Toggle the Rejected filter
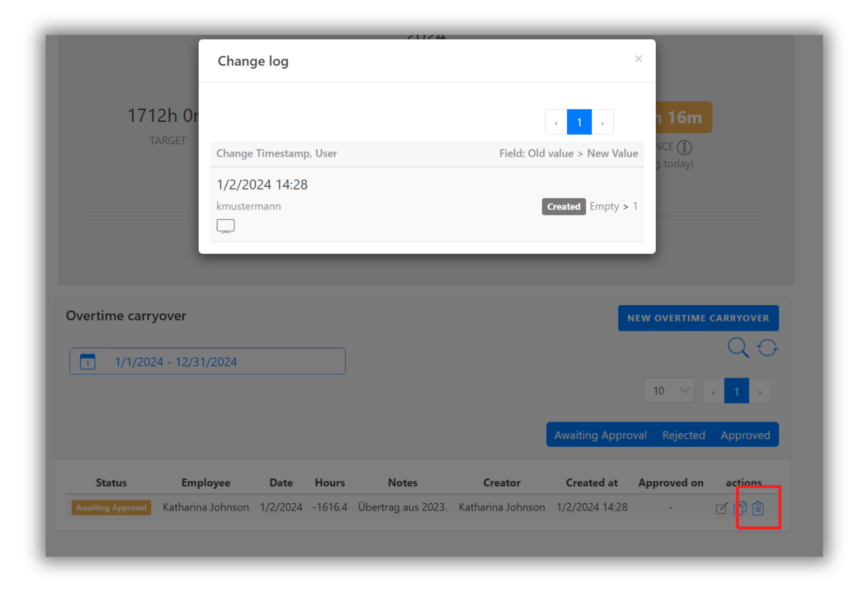 pos(684,435)
